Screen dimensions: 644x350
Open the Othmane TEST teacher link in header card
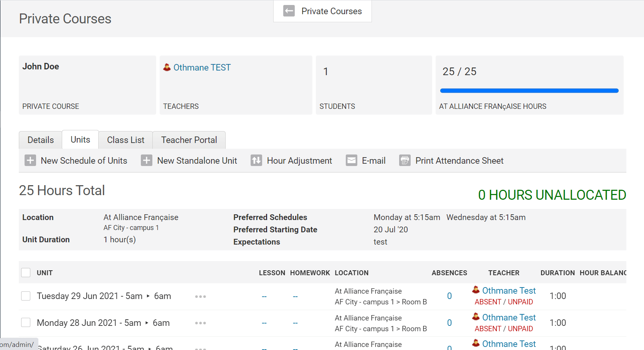202,67
